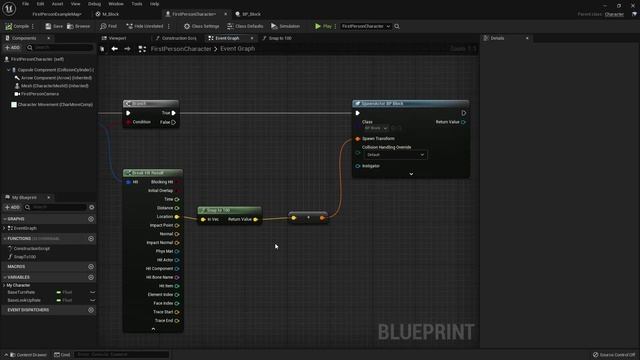This screenshot has height=360, width=640.
Task: Open My Blueprint settings gear
Action: (x=92, y=207)
